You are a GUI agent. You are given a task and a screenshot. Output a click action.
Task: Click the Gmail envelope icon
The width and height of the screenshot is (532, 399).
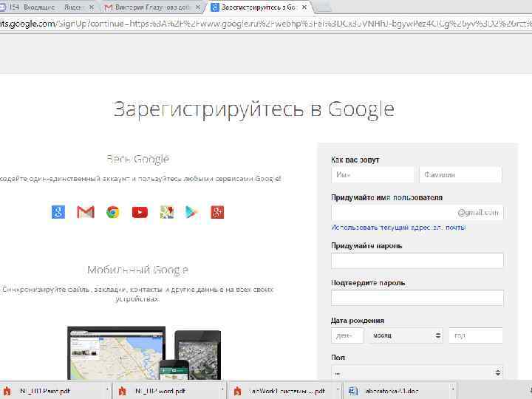[x=86, y=212]
